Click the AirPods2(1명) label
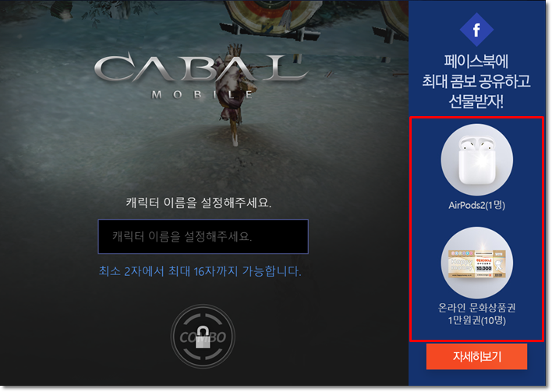Viewport: 552px width, 392px height. pyautogui.click(x=476, y=205)
